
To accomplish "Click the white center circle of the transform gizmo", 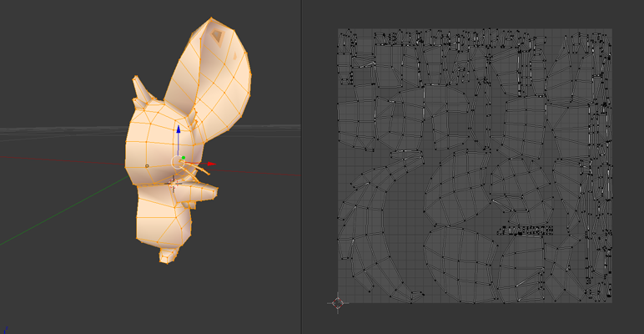I will [178, 162].
